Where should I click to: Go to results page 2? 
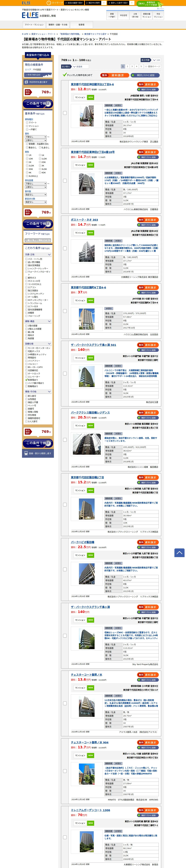pos(127,66)
